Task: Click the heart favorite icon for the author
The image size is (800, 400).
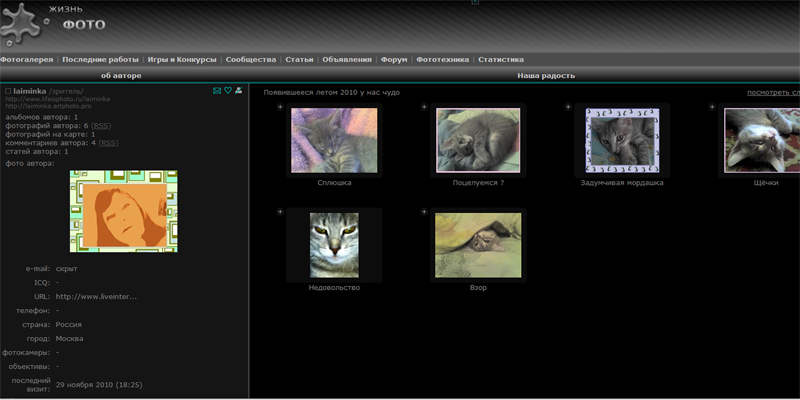Action: pos(228,91)
